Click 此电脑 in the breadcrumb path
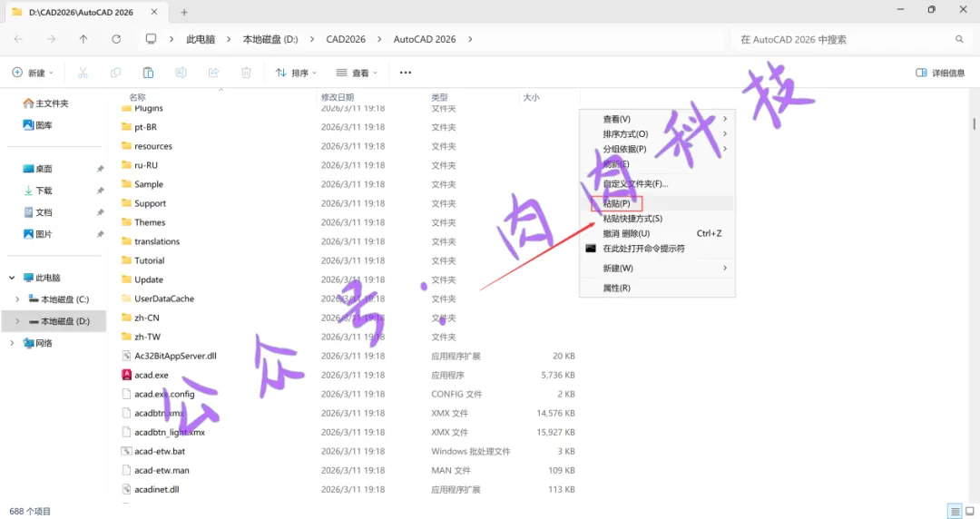Image resolution: width=980 pixels, height=519 pixels. (200, 39)
